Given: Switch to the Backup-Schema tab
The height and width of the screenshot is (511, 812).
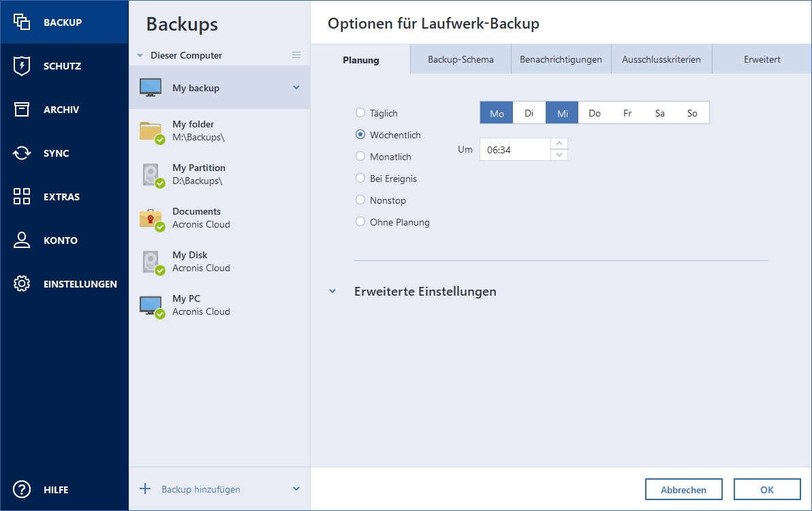Looking at the screenshot, I should (x=460, y=59).
